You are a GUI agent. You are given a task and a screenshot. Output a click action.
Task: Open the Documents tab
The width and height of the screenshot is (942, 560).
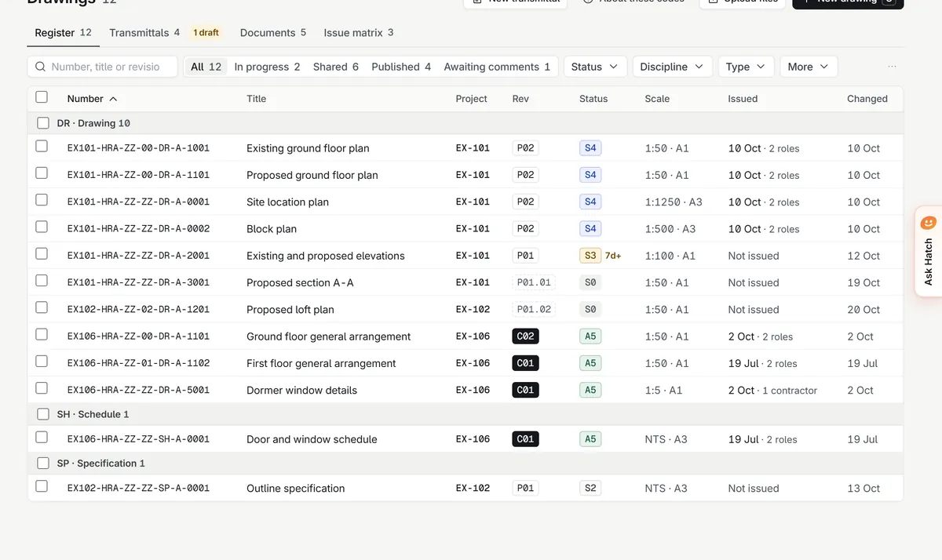click(x=273, y=33)
